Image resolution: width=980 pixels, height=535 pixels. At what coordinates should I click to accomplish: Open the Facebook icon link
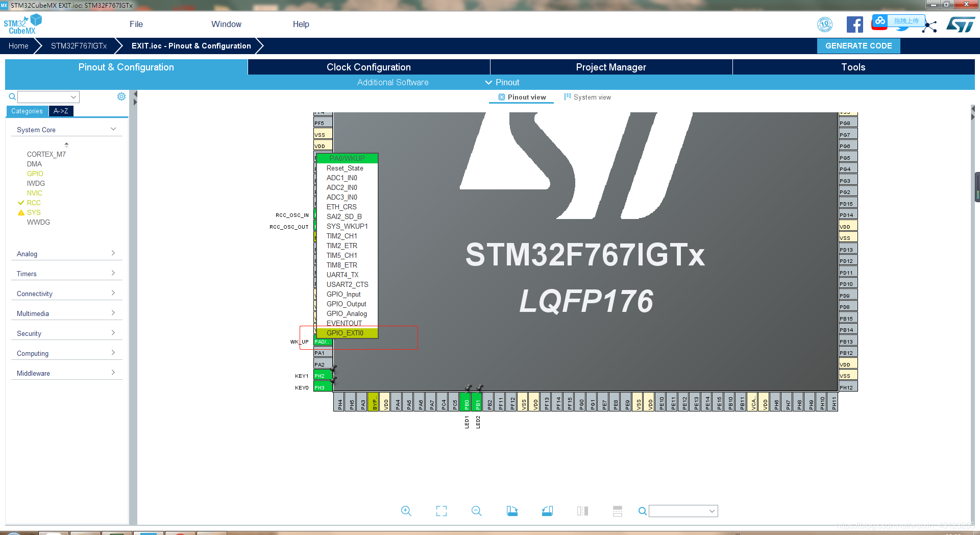tap(855, 25)
